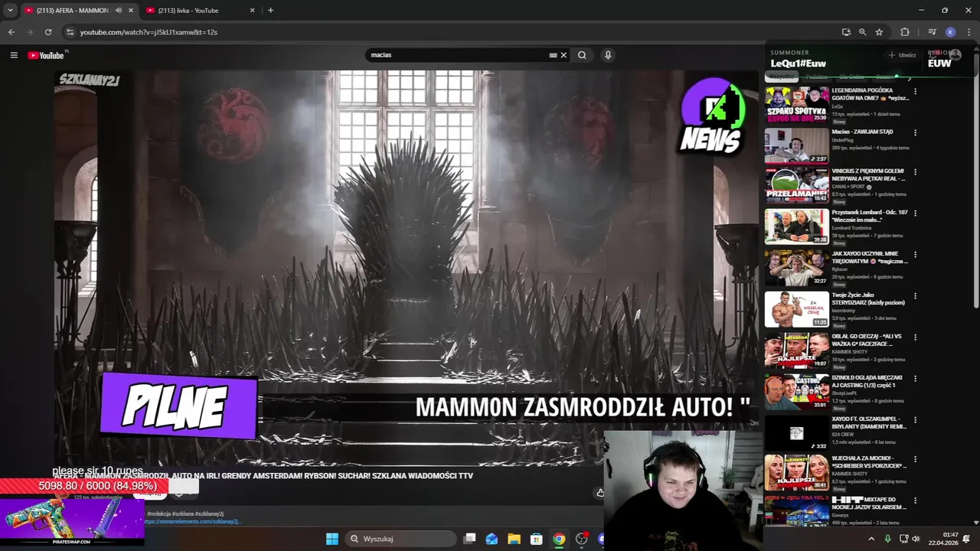980x551 pixels.
Task: Open File Explorer from the taskbar
Action: pos(514,539)
